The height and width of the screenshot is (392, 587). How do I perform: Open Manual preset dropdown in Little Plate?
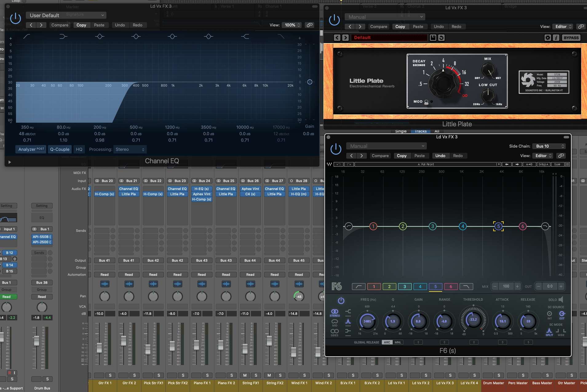[x=385, y=17]
